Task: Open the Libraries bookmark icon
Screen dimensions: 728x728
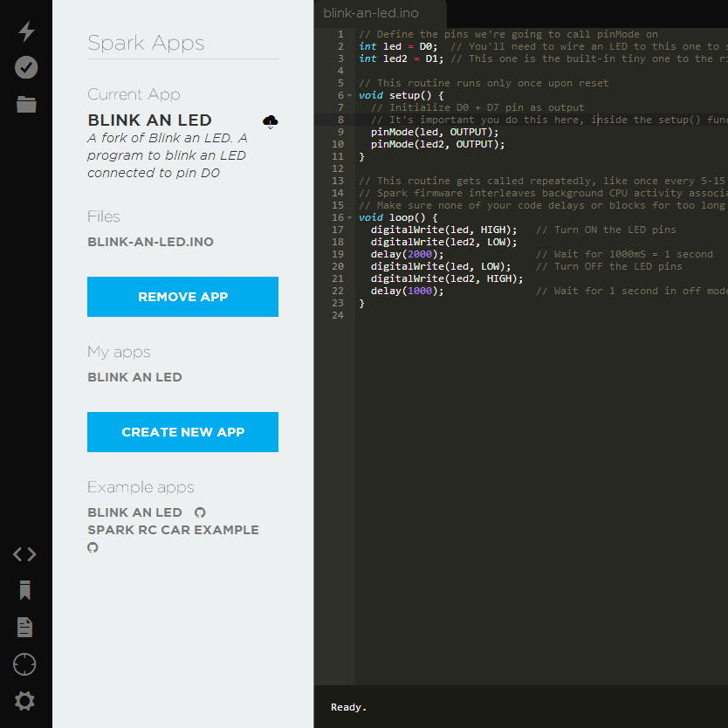Action: point(25,591)
